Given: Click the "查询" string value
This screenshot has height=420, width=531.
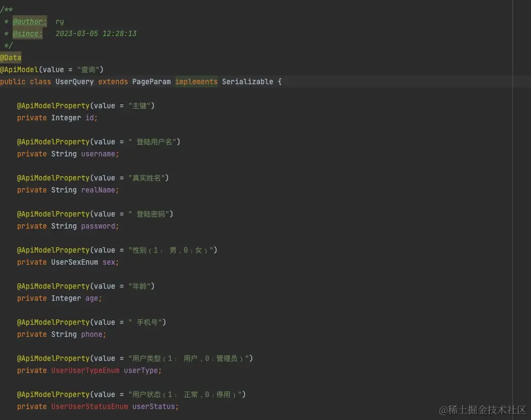Looking at the screenshot, I should pos(88,69).
